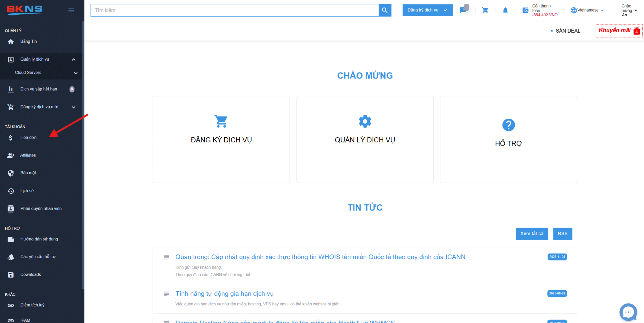
Task: Collapse the Quản lý dịch vụ sidebar section
Action: click(74, 59)
